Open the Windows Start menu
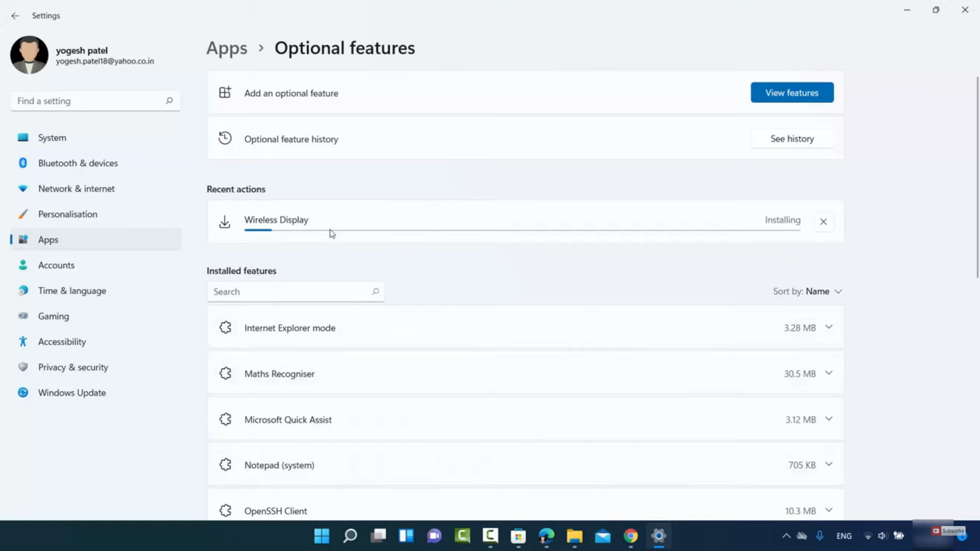980x551 pixels. (322, 536)
